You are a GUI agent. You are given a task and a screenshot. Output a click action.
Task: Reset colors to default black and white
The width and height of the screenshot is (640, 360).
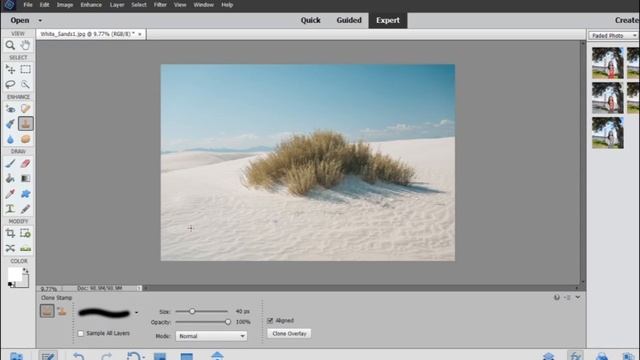(x=11, y=284)
